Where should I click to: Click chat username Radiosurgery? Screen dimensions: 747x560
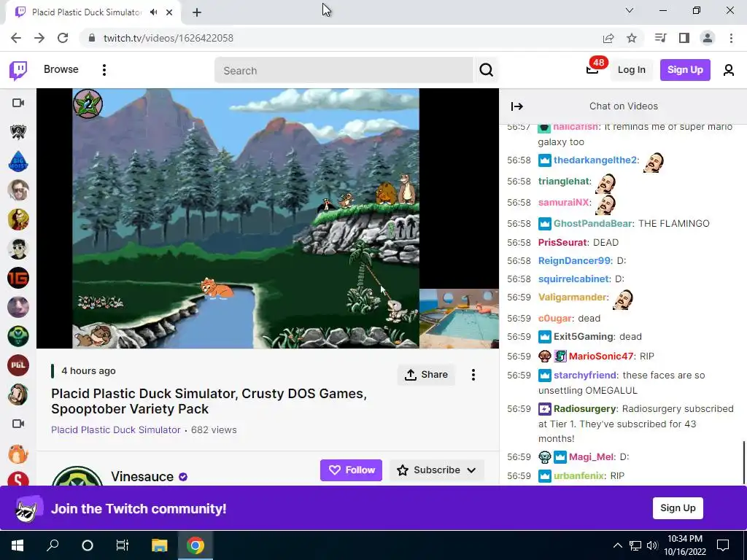(584, 409)
